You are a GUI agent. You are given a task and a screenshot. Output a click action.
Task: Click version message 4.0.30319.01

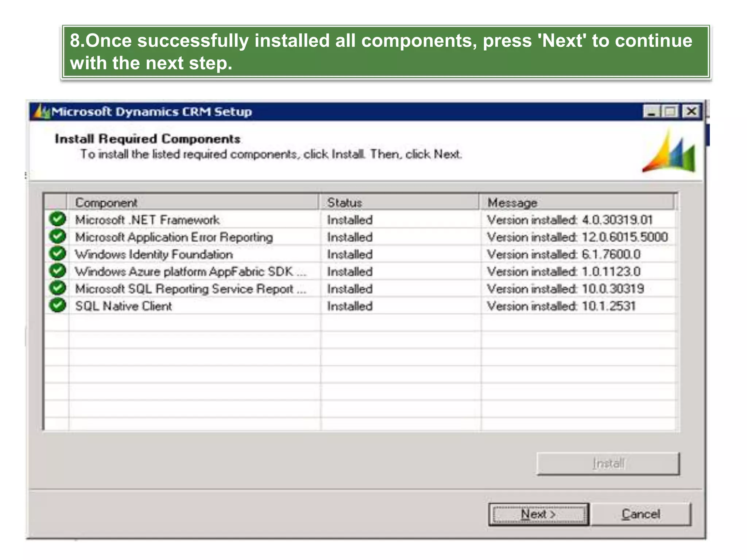point(570,220)
